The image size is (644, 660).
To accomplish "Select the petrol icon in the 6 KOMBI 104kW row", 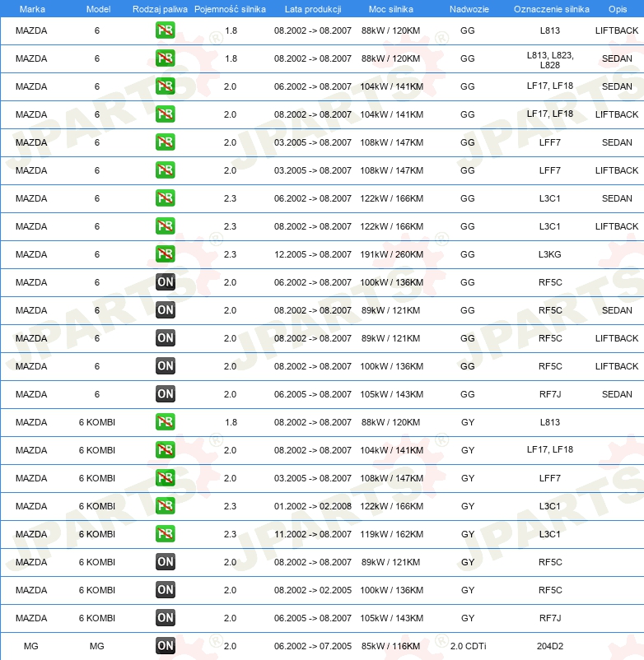I will (x=165, y=450).
